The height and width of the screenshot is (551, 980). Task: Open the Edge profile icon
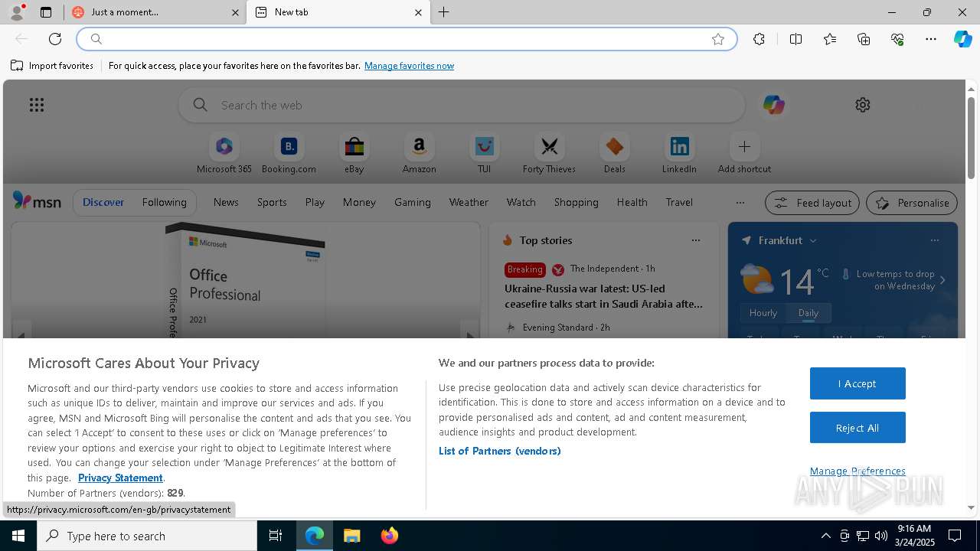tap(17, 12)
